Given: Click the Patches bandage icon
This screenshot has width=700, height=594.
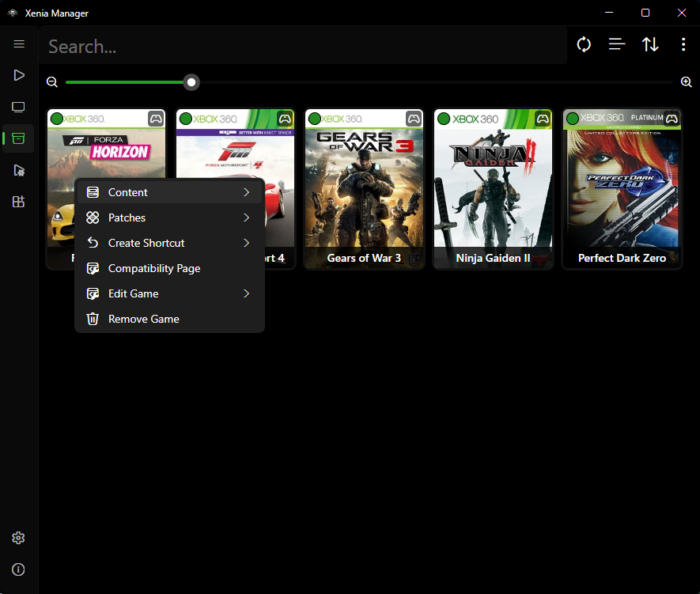Looking at the screenshot, I should point(93,218).
